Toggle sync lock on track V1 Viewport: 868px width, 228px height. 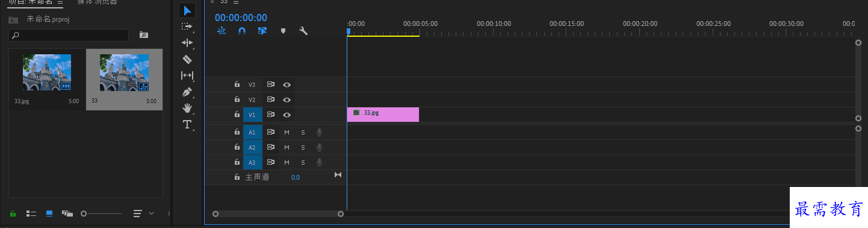pyautogui.click(x=271, y=115)
